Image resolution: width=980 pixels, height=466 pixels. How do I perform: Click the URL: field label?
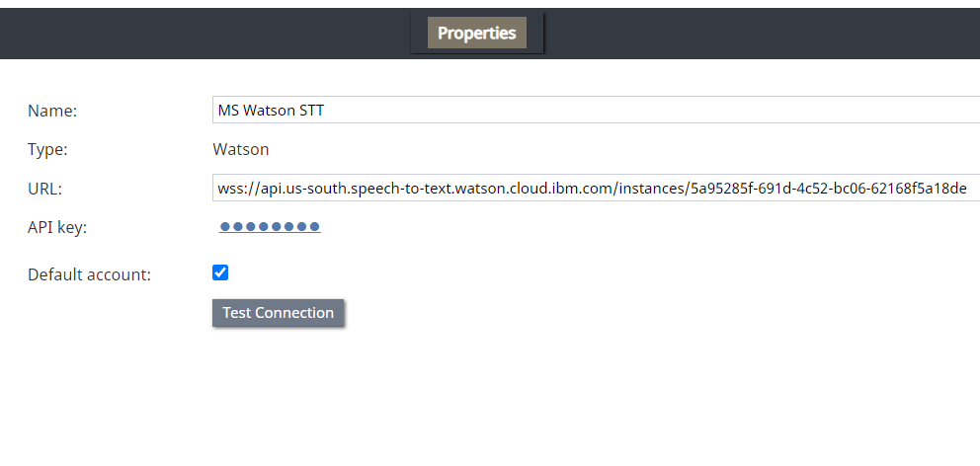tap(45, 189)
